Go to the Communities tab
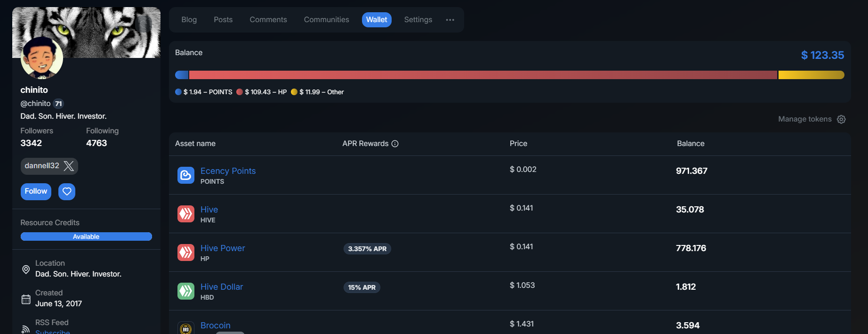The width and height of the screenshot is (868, 334). click(x=326, y=20)
